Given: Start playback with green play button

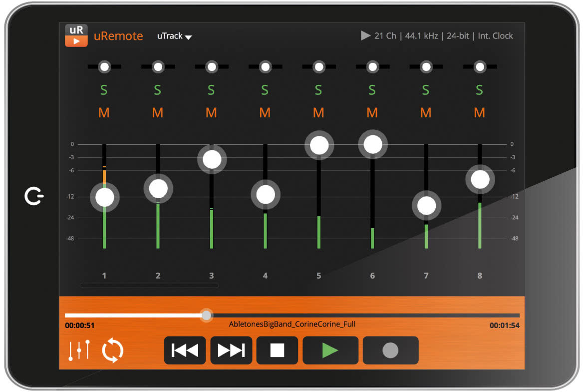Looking at the screenshot, I should click(x=330, y=350).
